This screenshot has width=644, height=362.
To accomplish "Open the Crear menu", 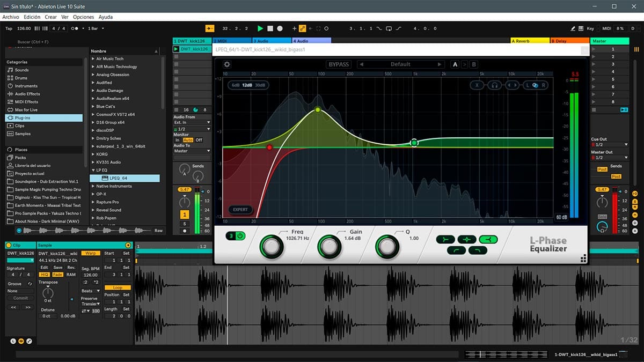I will (51, 17).
